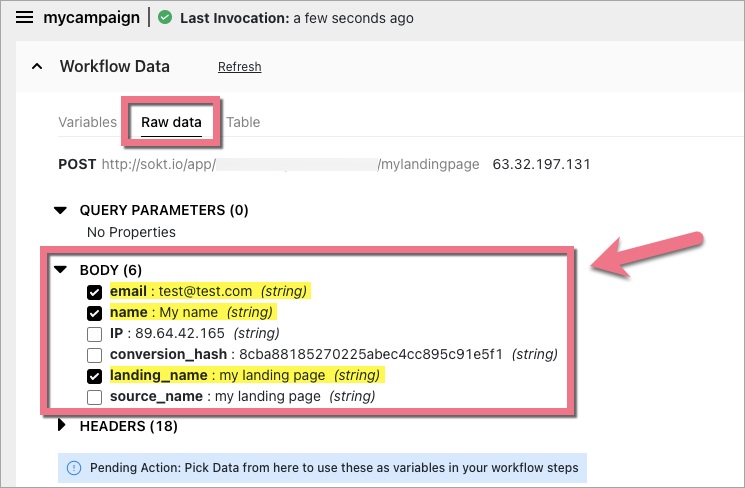745x488 pixels.
Task: Open the Table tab
Action: click(x=243, y=122)
